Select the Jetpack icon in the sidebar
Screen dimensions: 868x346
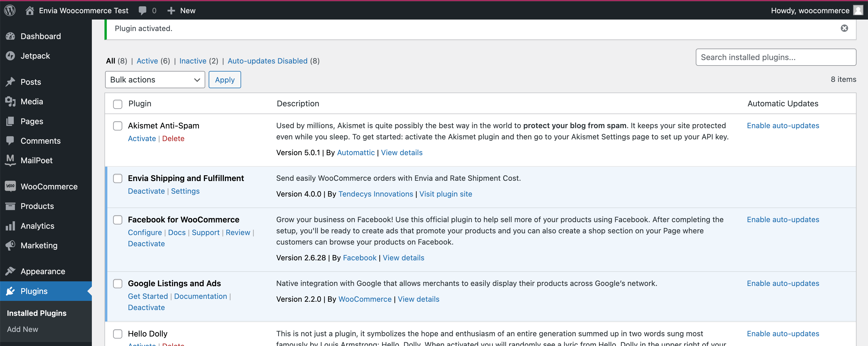(10, 56)
